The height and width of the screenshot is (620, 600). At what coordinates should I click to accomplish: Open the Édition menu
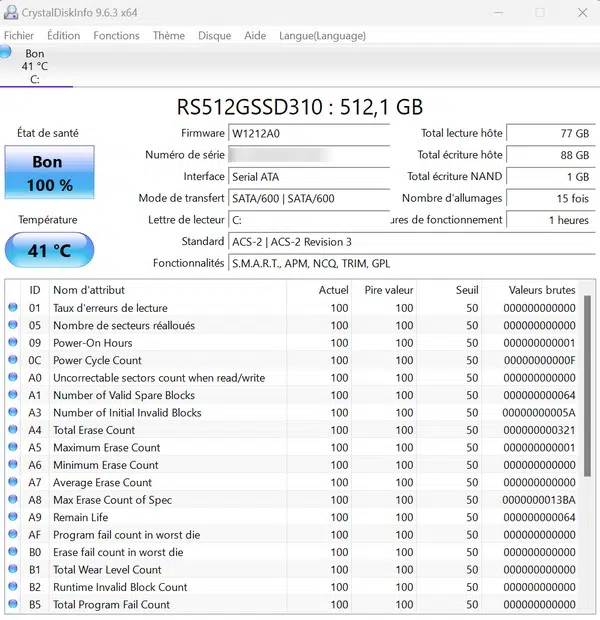(63, 35)
